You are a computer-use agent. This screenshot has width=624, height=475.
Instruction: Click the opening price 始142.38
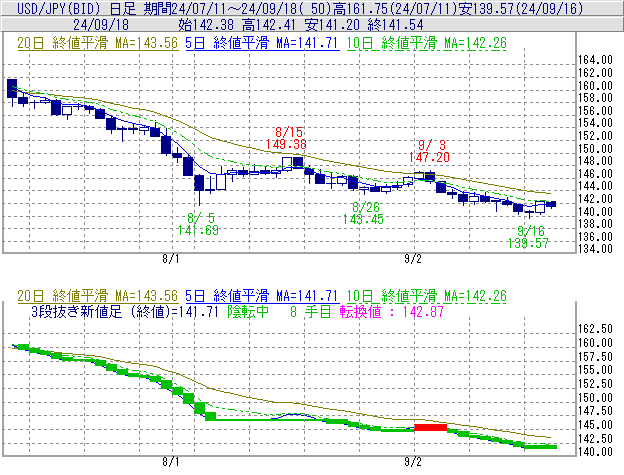click(x=206, y=25)
